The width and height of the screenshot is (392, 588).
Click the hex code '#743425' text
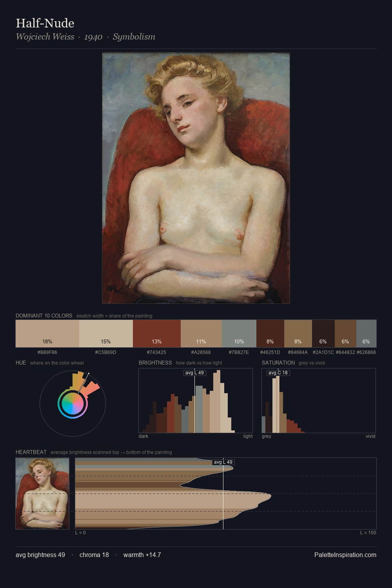point(157,352)
